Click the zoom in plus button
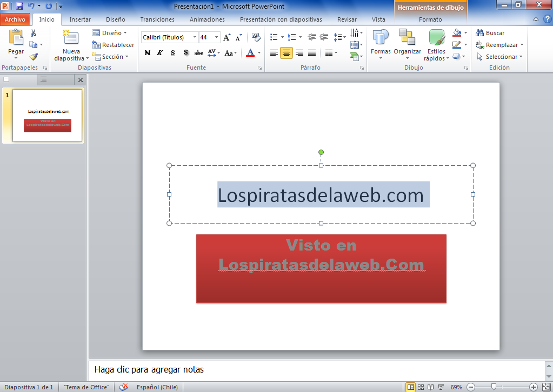553x392 pixels. 534,387
